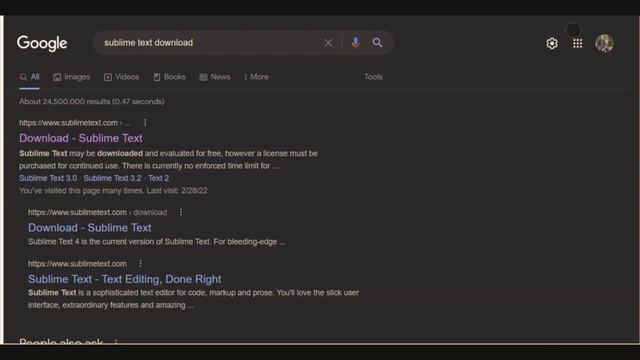Open the account profile picture
The image size is (640, 360).
604,43
